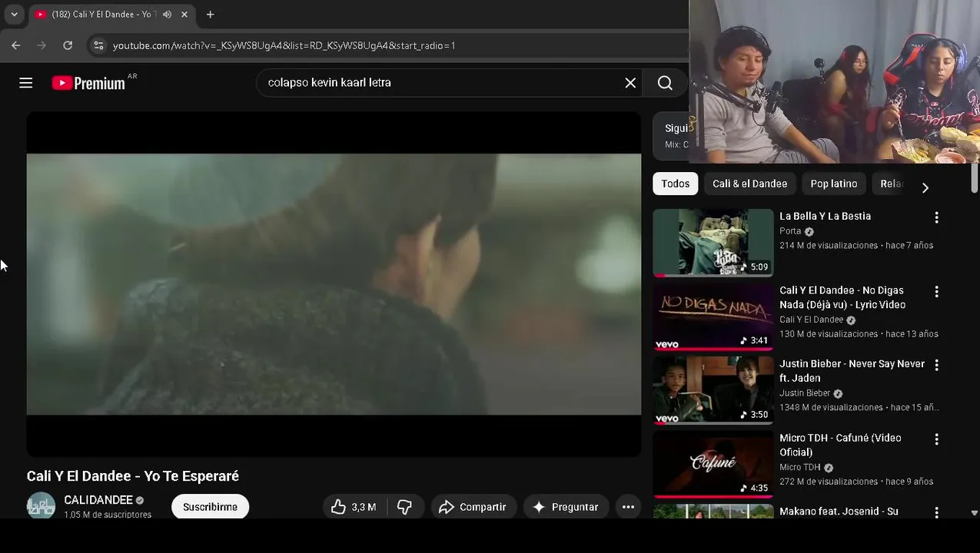Click the video player to pause
Image resolution: width=980 pixels, height=553 pixels.
pyautogui.click(x=334, y=284)
